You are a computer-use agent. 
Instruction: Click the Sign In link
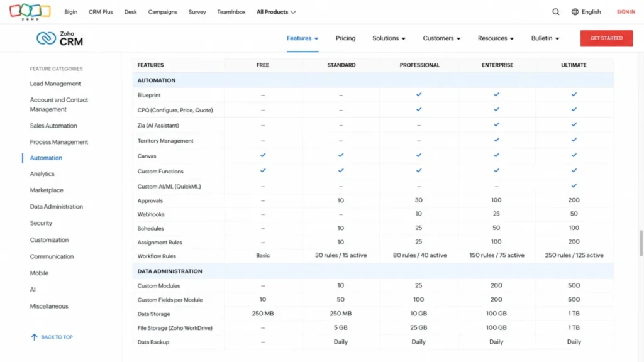click(x=626, y=12)
